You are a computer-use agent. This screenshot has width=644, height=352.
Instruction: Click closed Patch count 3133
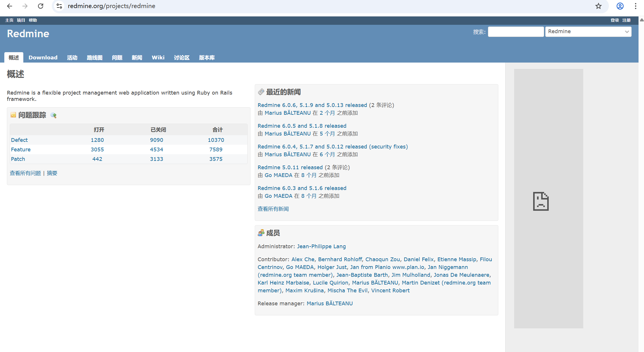(157, 159)
